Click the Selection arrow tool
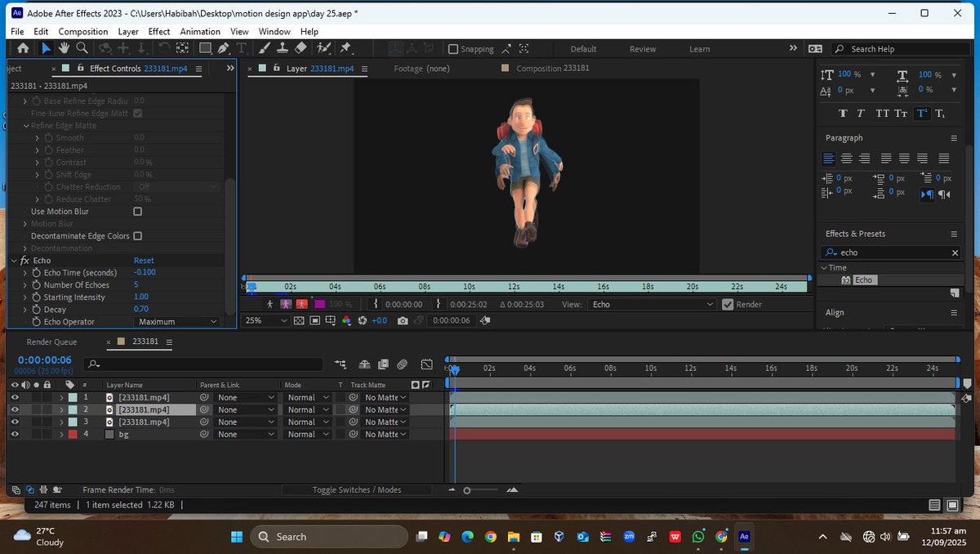 [45, 48]
